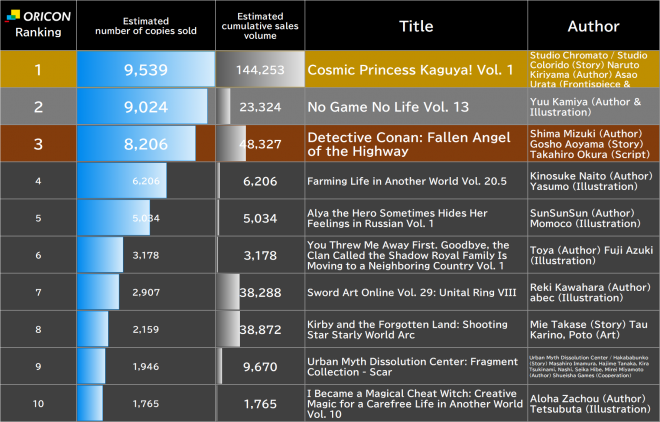660x422 pixels.
Task: Select title 'Urban Myth Dissolution Center: Fragment Collection'
Action: point(412,366)
